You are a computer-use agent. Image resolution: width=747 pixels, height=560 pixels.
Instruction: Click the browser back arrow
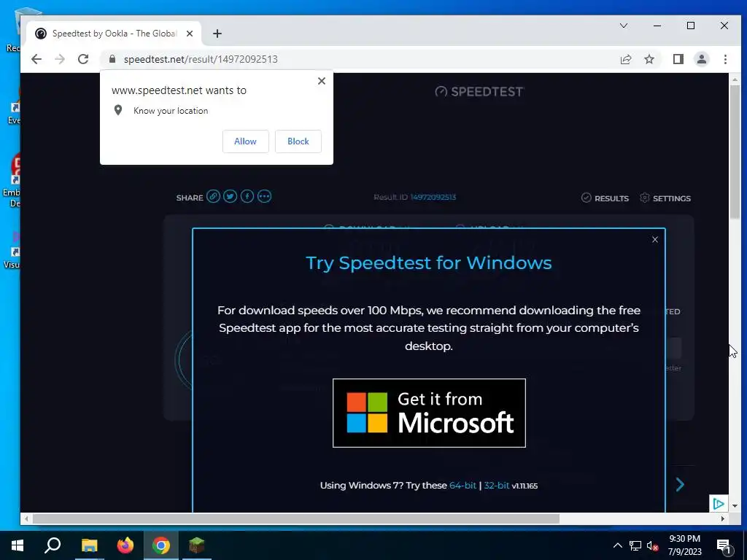click(36, 59)
